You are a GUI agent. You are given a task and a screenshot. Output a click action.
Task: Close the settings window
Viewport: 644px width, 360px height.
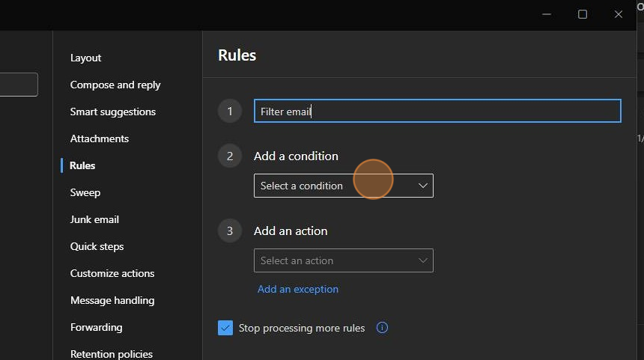[619, 14]
